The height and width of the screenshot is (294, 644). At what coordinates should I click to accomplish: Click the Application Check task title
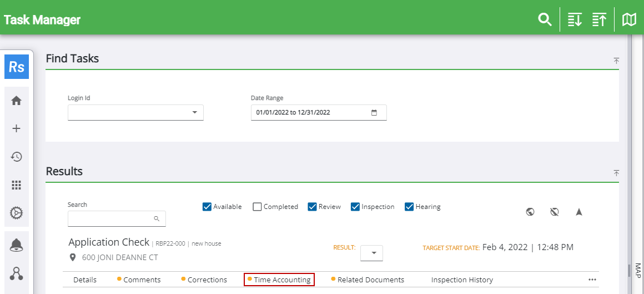coord(109,242)
